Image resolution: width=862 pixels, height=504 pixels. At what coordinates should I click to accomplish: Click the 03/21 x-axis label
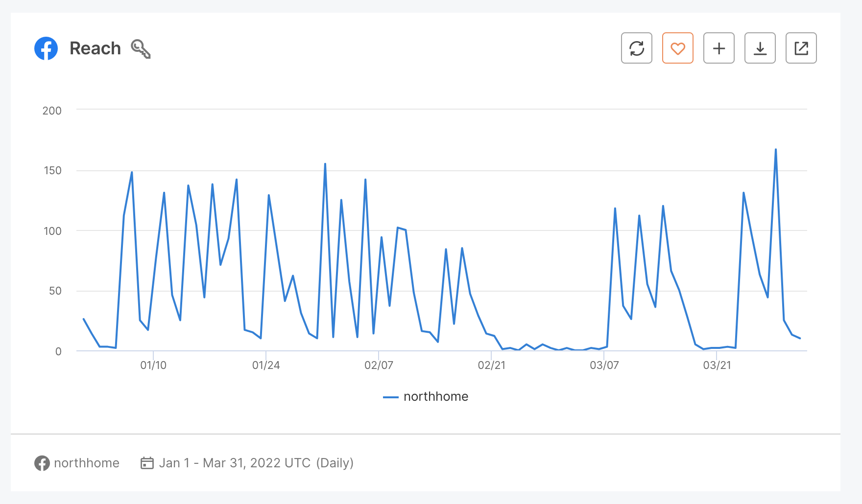pyautogui.click(x=717, y=365)
